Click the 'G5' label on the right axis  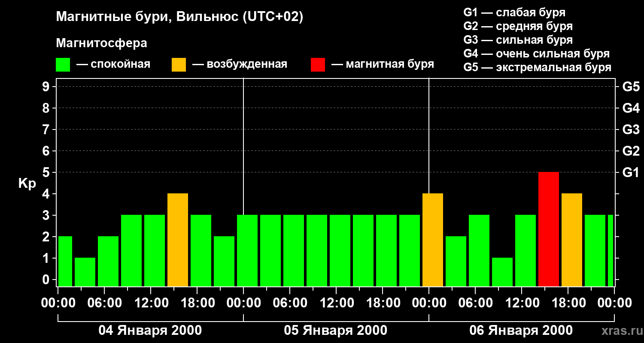[631, 87]
